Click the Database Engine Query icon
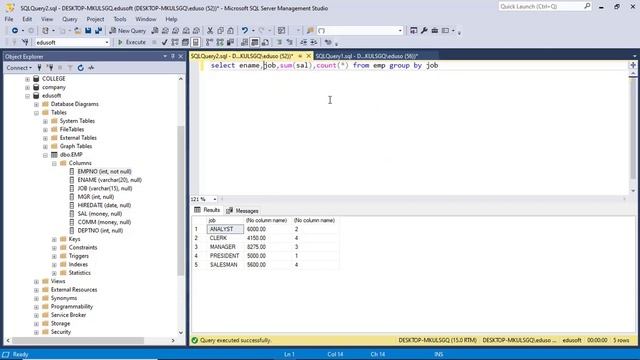Image resolution: width=640 pixels, height=360 pixels. (155, 31)
